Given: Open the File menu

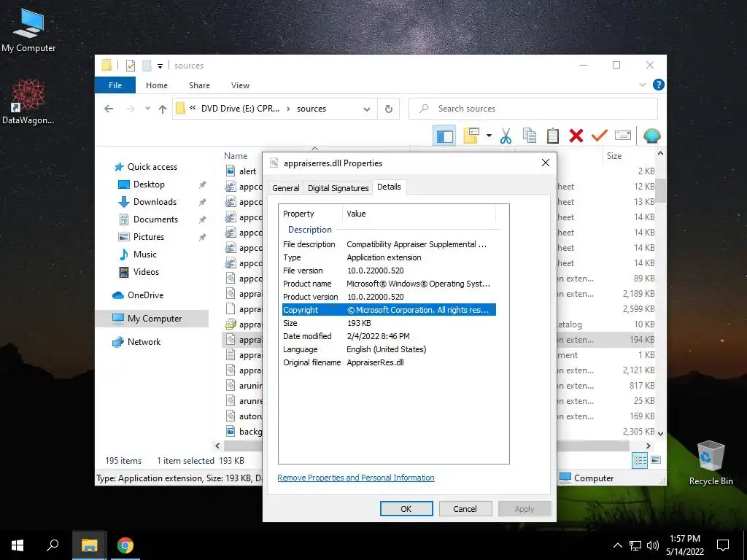Looking at the screenshot, I should tap(115, 85).
